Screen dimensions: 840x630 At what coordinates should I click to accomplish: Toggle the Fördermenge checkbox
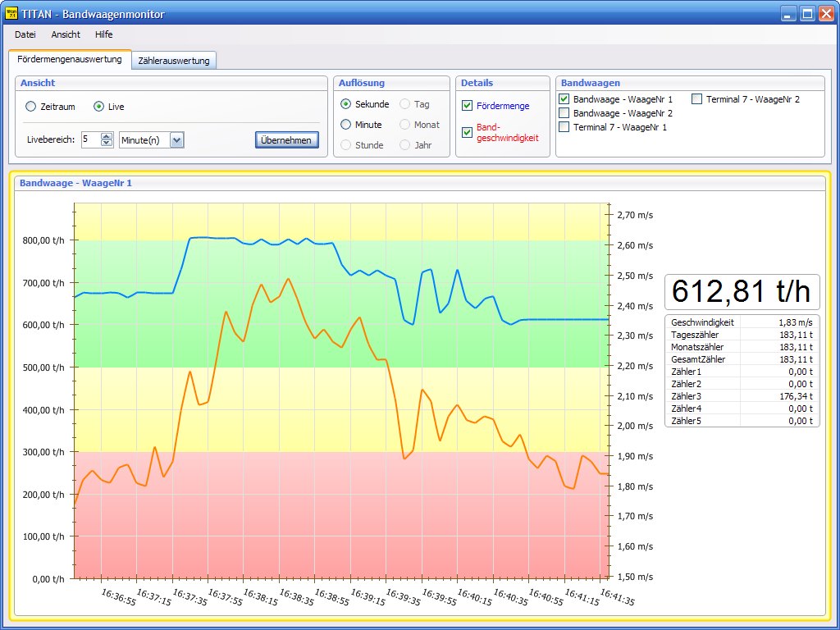468,106
